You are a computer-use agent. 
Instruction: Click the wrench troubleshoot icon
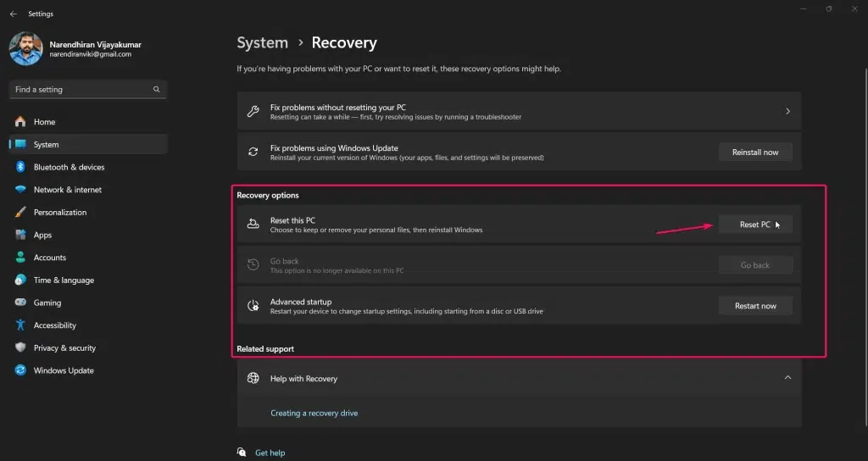click(253, 111)
